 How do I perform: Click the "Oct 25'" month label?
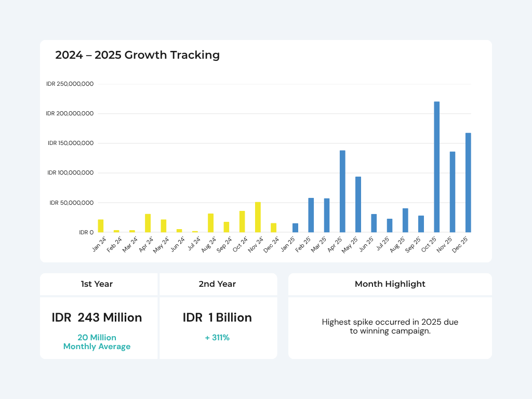click(429, 245)
